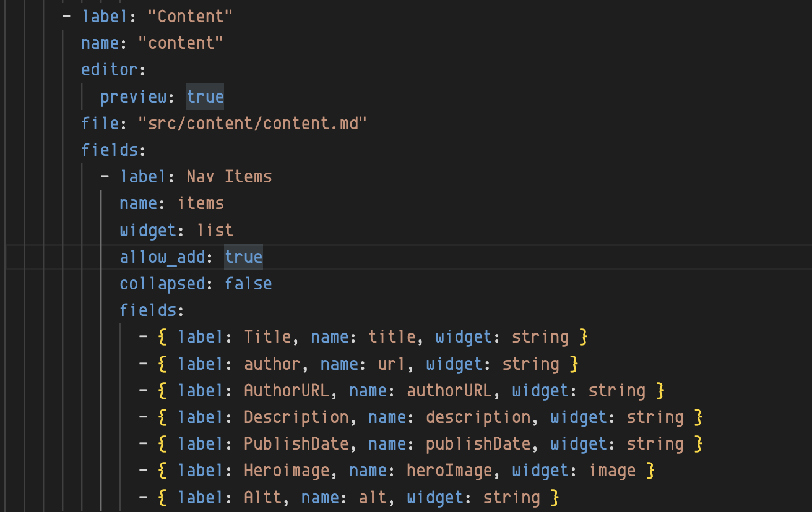Click the closing brace on the Title line
The width and height of the screenshot is (812, 512).
[x=582, y=337]
